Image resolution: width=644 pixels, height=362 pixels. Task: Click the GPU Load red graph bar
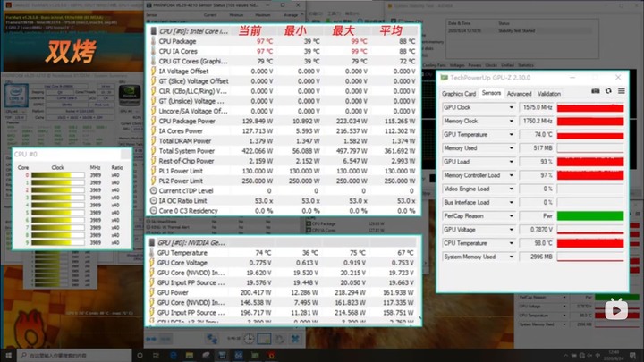(x=590, y=162)
